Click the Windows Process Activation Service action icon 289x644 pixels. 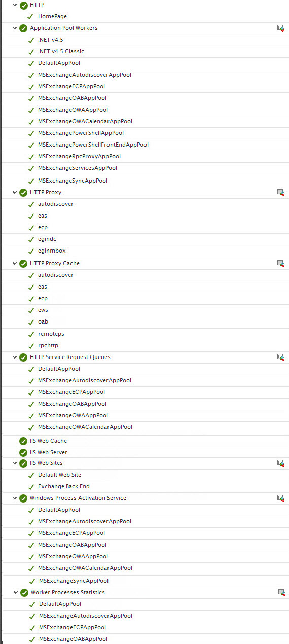pyautogui.click(x=280, y=498)
